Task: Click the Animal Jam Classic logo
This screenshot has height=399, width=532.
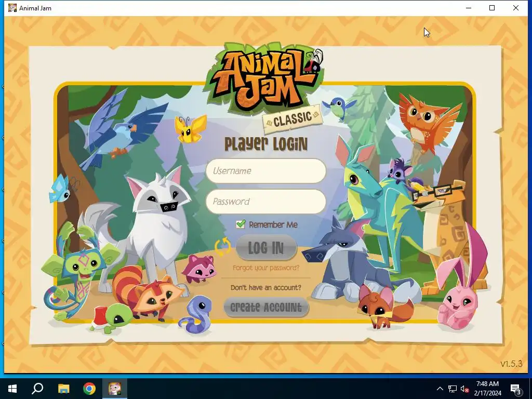Action: point(264,87)
